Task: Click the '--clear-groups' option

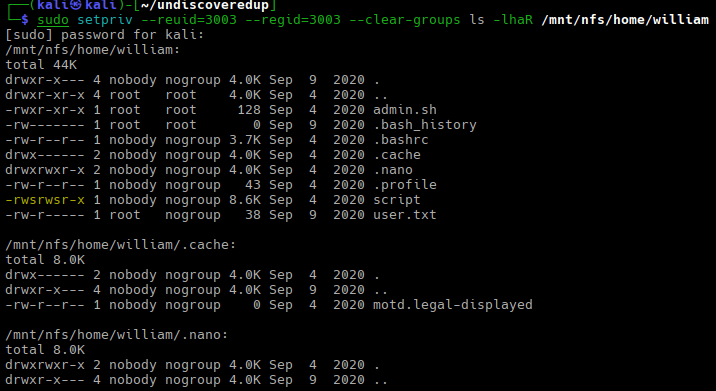Action: click(x=405, y=20)
